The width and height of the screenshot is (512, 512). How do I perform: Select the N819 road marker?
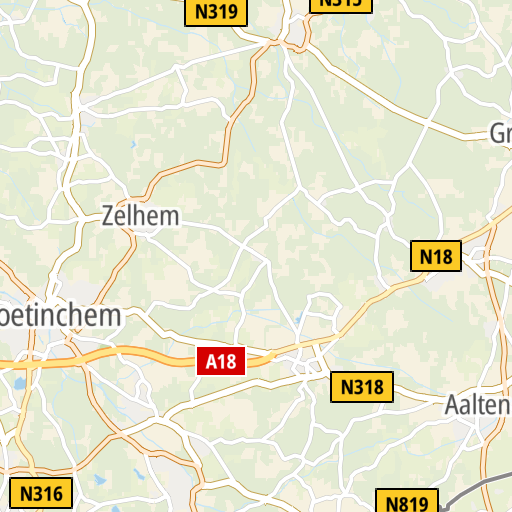407,501
